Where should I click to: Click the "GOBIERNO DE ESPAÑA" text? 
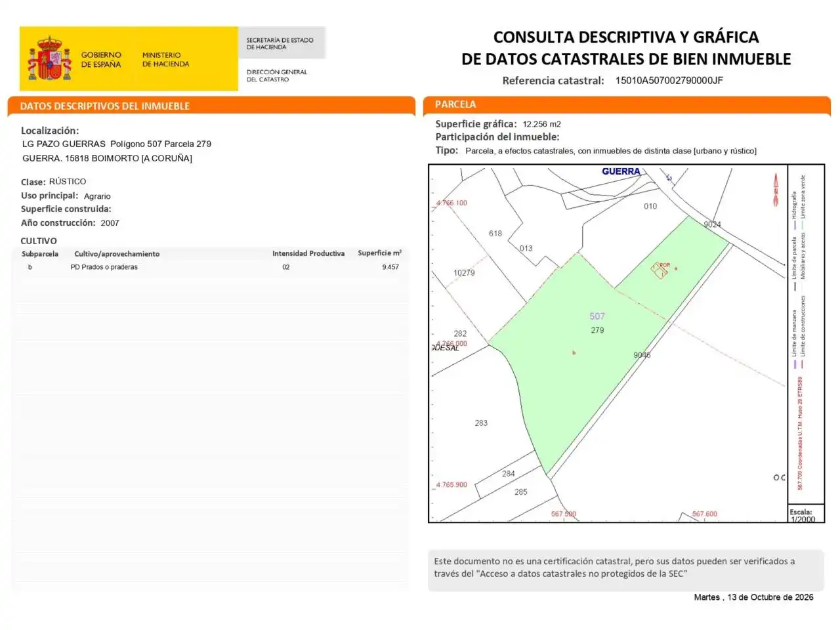101,60
